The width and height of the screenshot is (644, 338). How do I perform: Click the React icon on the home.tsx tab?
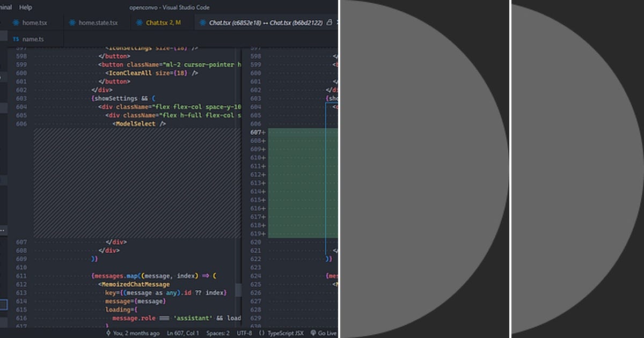(15, 23)
